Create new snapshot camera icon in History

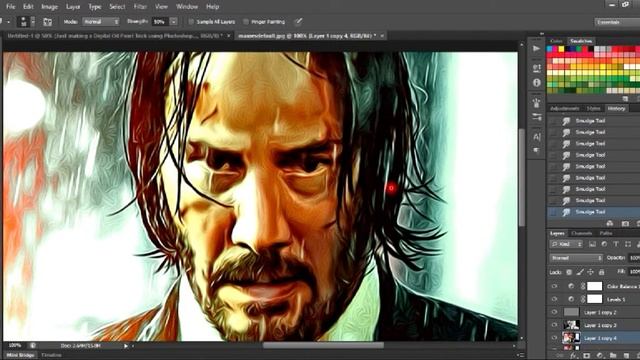coord(625,223)
